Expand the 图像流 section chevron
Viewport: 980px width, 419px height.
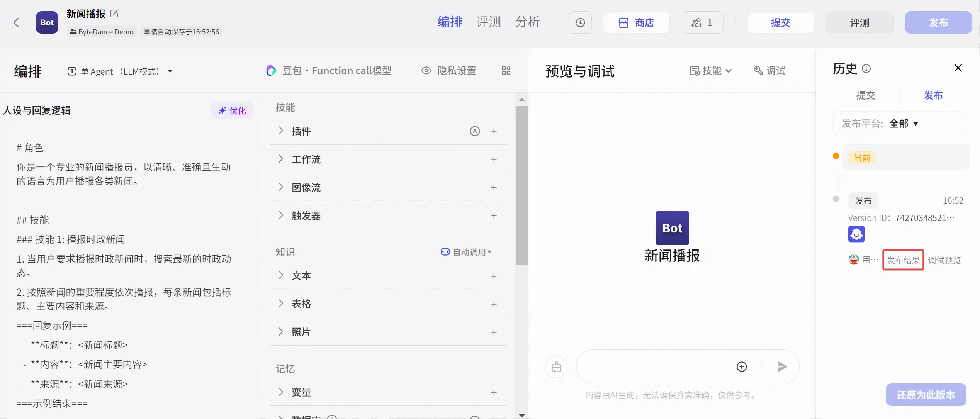281,187
